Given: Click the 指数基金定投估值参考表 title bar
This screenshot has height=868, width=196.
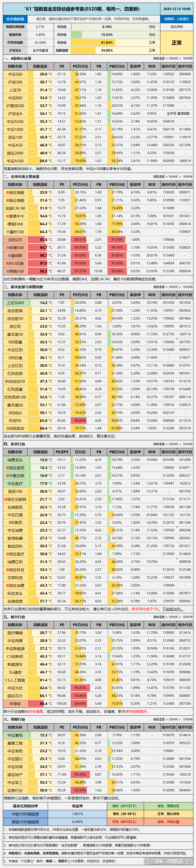Looking at the screenshot, I should point(81,9).
